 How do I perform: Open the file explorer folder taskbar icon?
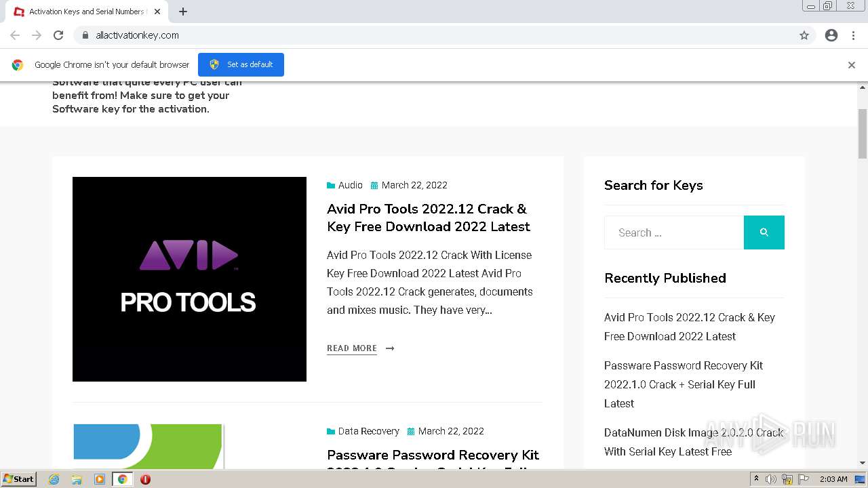point(77,479)
